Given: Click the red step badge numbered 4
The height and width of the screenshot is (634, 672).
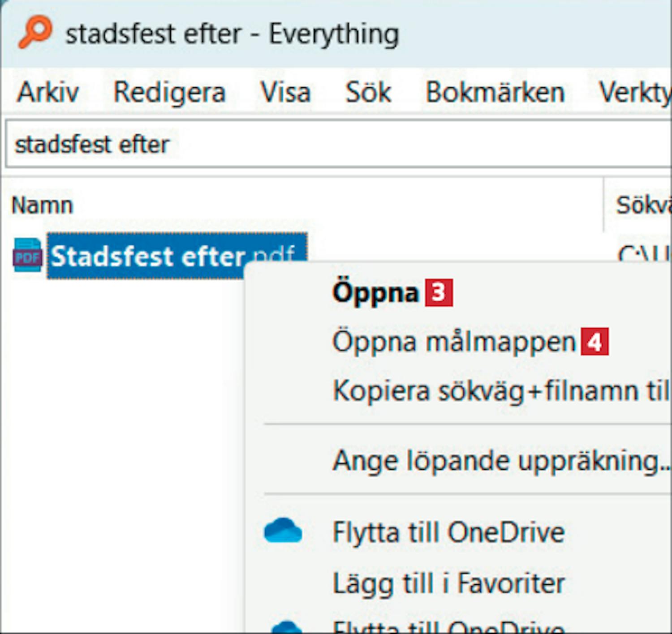Looking at the screenshot, I should pyautogui.click(x=594, y=342).
